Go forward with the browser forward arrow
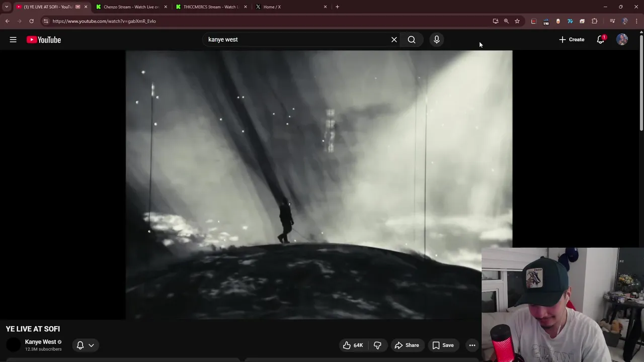This screenshot has height=362, width=644. click(19, 21)
